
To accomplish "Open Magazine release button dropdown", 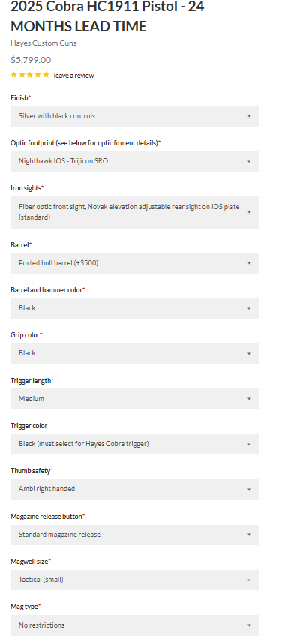I will tap(135, 535).
